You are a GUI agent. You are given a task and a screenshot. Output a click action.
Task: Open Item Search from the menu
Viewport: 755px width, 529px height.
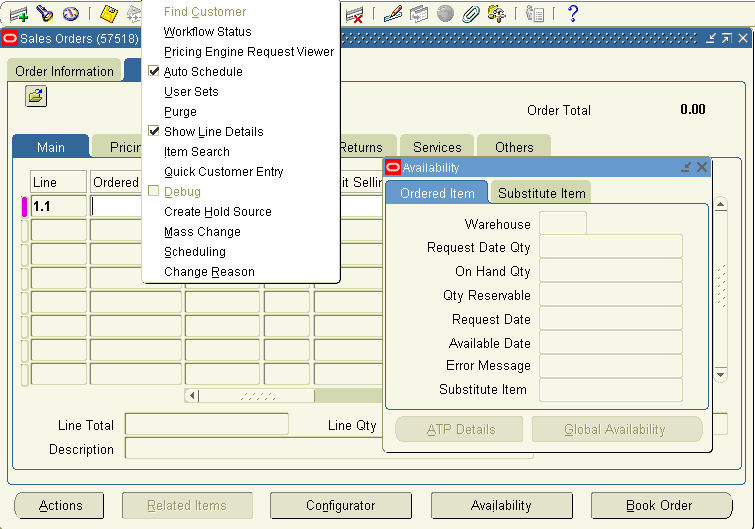[x=196, y=152]
